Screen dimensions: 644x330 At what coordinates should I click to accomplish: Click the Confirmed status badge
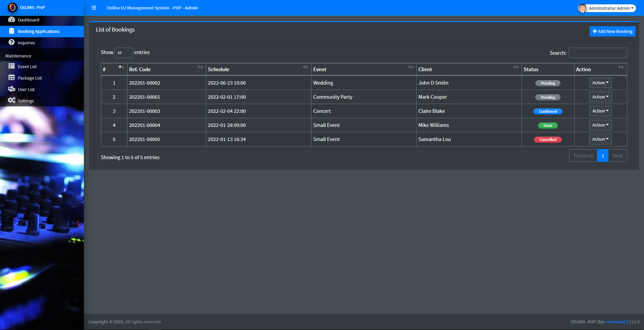point(548,111)
